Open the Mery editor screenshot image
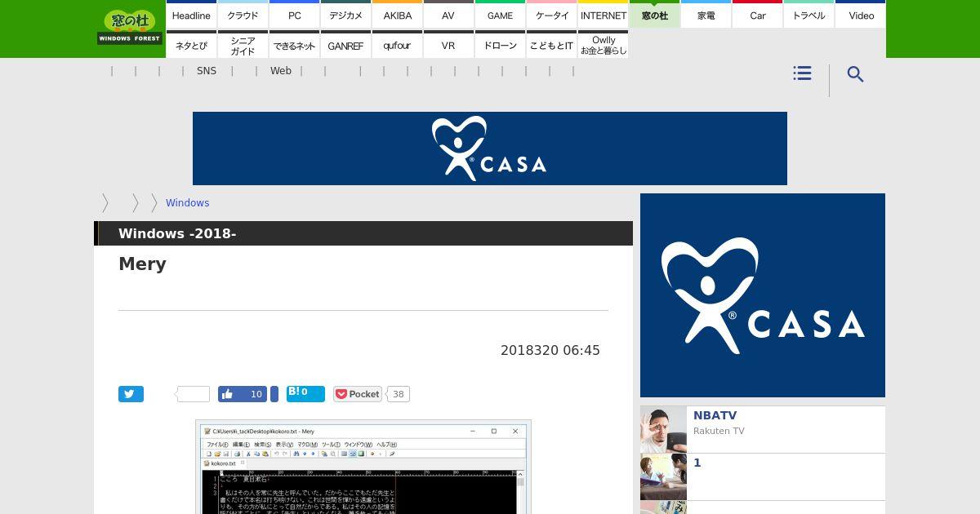Viewport: 980px width, 514px height. pos(363,467)
